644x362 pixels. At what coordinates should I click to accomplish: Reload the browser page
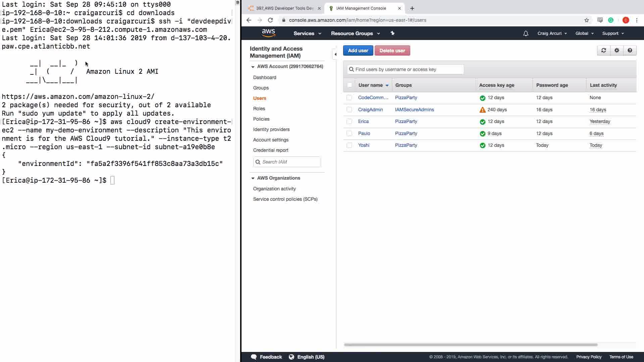click(270, 20)
